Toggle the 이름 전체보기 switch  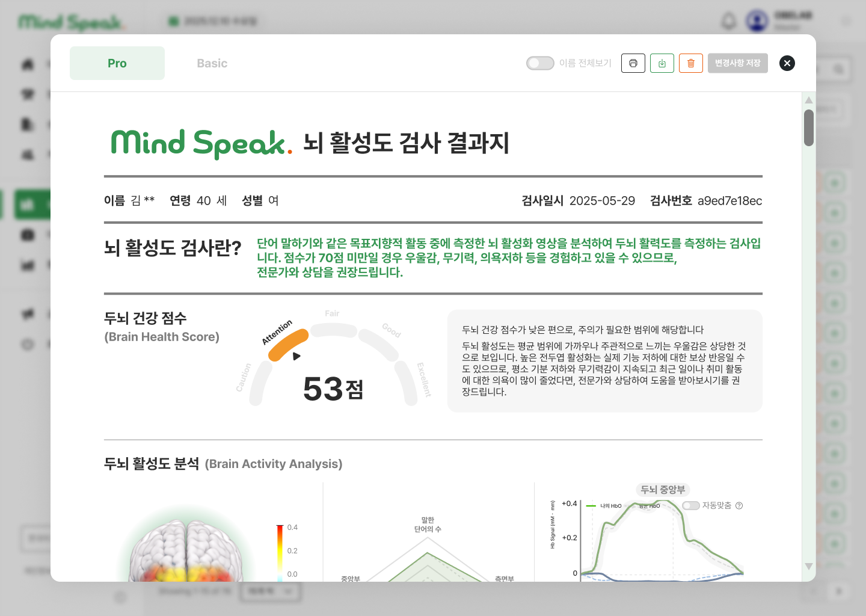click(540, 63)
